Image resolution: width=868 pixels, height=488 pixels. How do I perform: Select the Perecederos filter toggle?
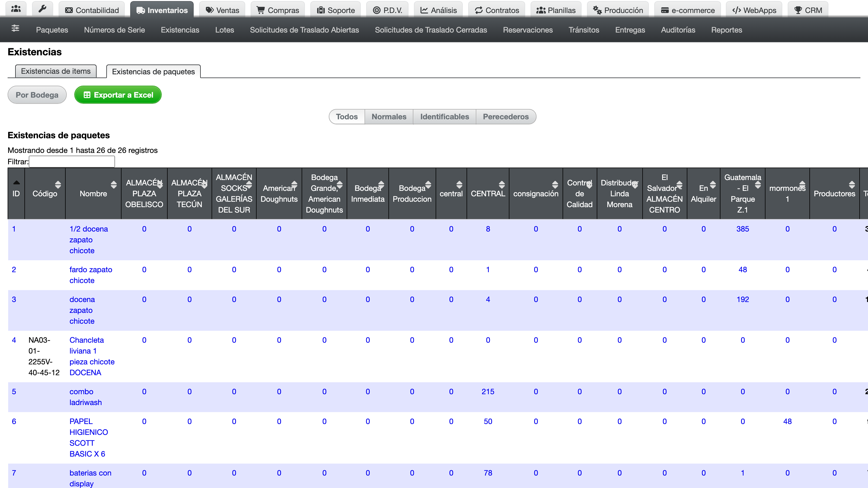[506, 117]
